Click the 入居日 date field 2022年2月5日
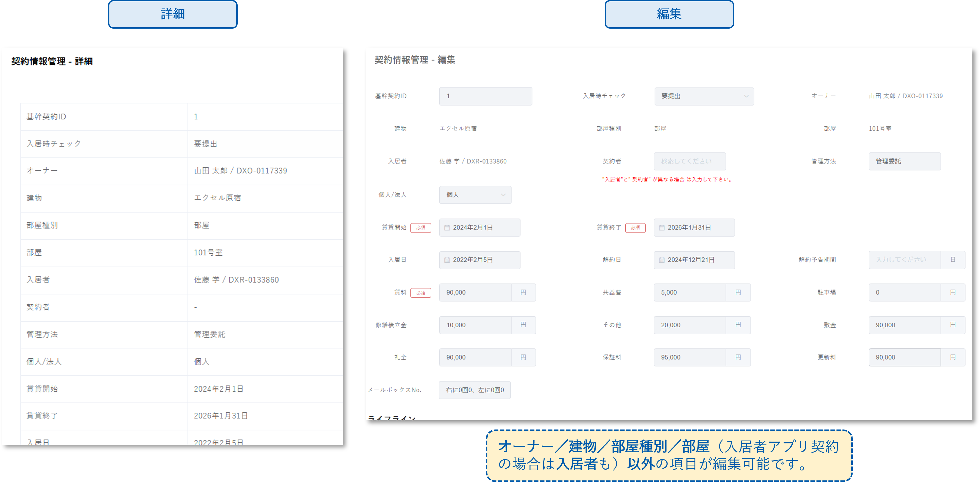 click(x=479, y=260)
